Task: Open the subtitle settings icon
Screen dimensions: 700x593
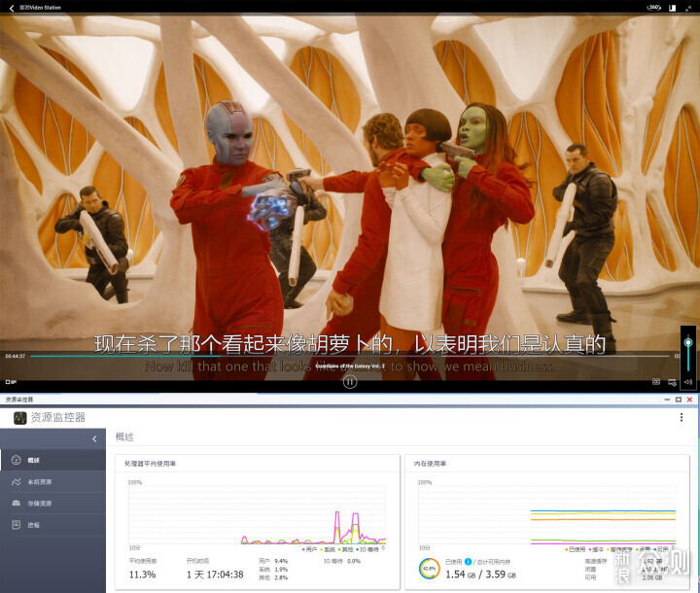Action: coord(672,382)
